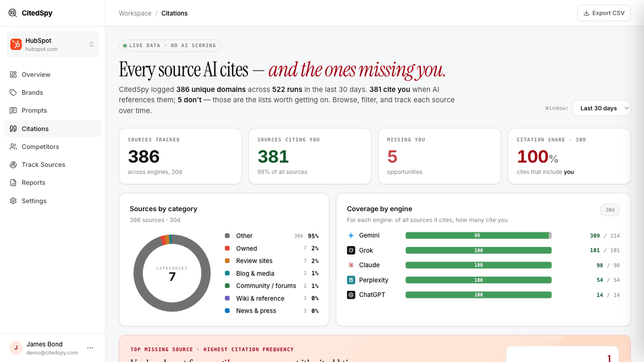Click 'Wiki & reference' category label
Viewport: 644px width, 362px height.
pyautogui.click(x=260, y=298)
